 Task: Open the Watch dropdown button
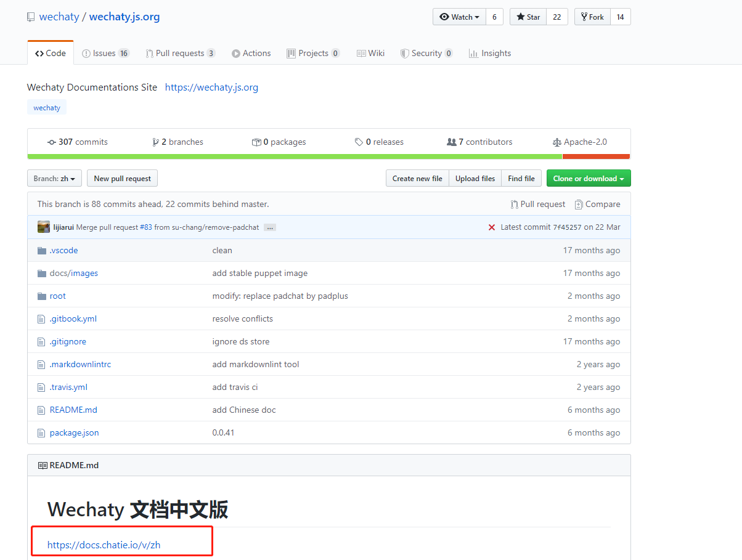pos(460,17)
